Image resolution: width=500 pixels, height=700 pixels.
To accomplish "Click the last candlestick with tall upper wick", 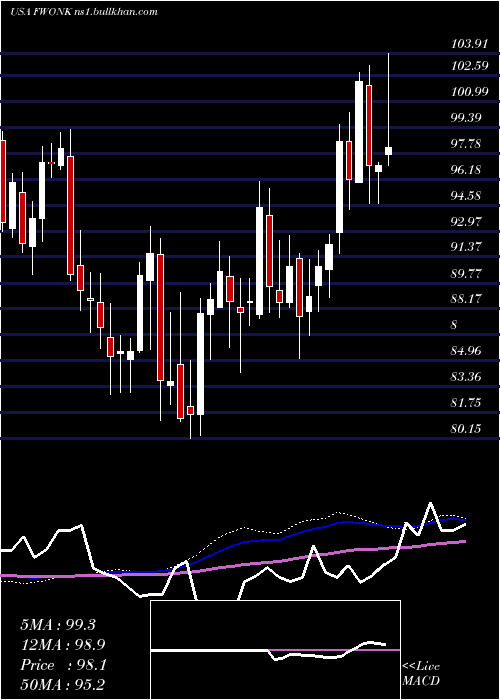I will click(388, 109).
